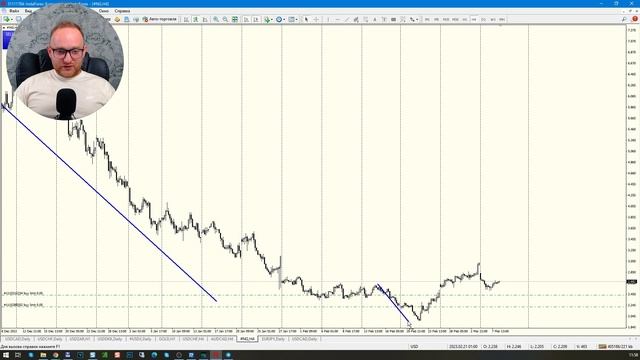Image resolution: width=640 pixels, height=360 pixels.
Task: Switch timeframe to W1
Action: tap(493, 19)
